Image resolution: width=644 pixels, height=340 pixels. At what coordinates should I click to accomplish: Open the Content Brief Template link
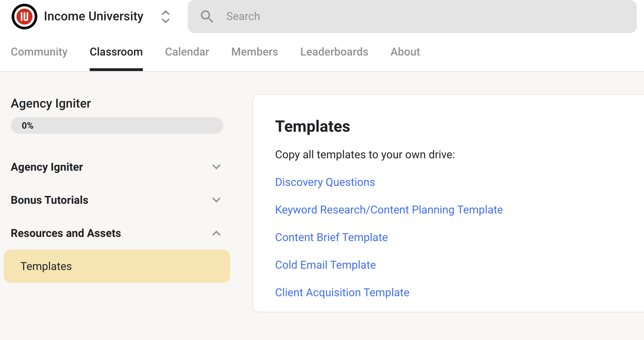click(x=332, y=237)
